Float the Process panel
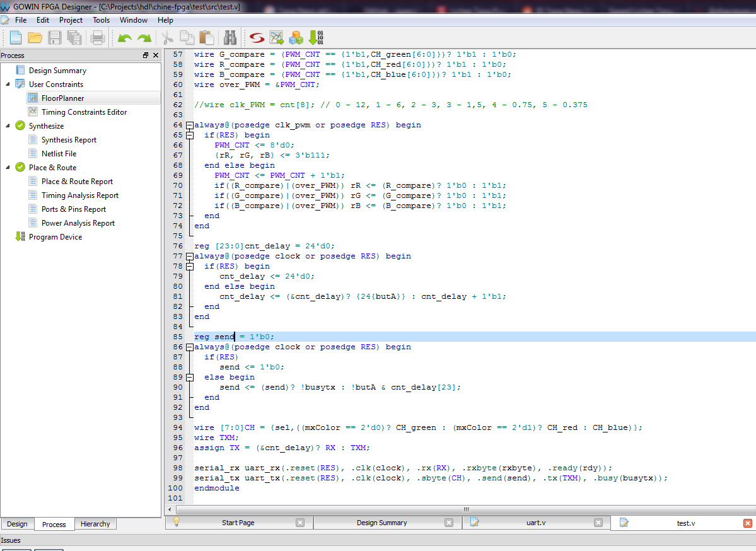 coord(146,55)
